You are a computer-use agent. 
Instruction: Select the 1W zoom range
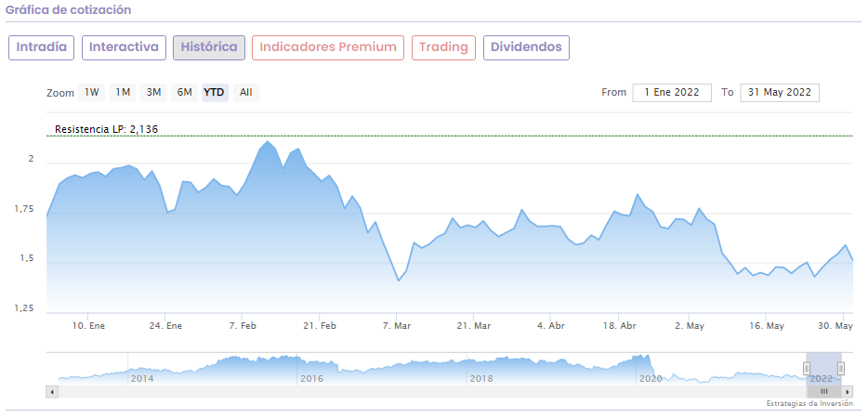pyautogui.click(x=91, y=92)
